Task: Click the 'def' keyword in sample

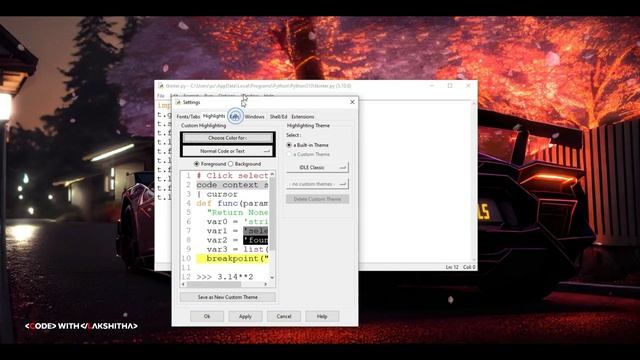Action: [204, 203]
